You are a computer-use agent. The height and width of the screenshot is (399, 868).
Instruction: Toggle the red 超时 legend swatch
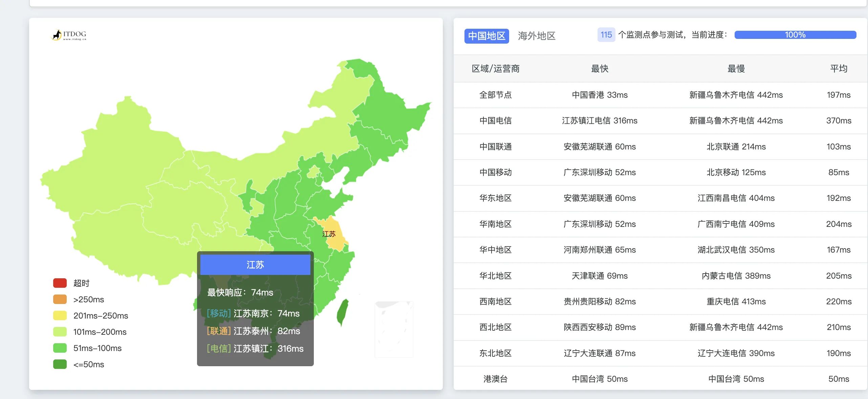[60, 283]
